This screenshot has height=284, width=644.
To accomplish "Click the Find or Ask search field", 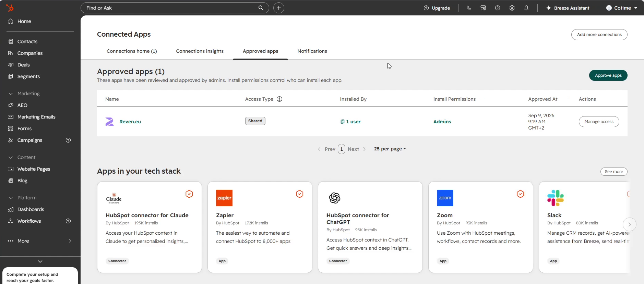I will (x=175, y=8).
